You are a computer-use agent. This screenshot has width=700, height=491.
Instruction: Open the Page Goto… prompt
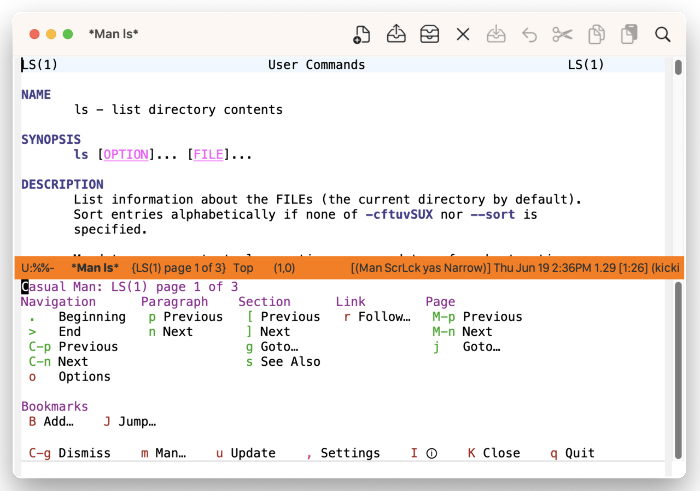tap(481, 347)
